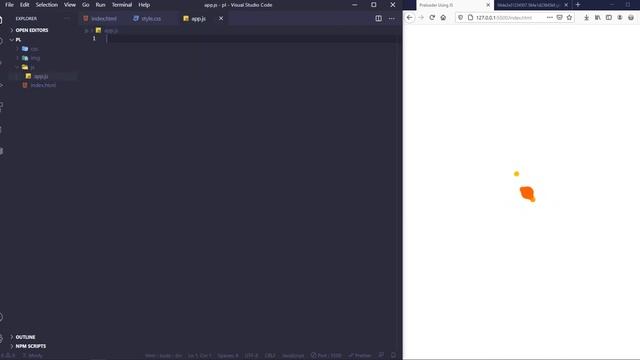Open a new Firefox tab
This screenshot has width=640, height=360.
coord(578,5)
